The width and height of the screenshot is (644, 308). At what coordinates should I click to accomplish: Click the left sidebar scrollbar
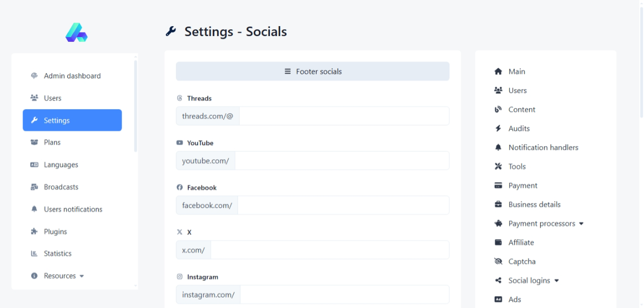(136, 104)
